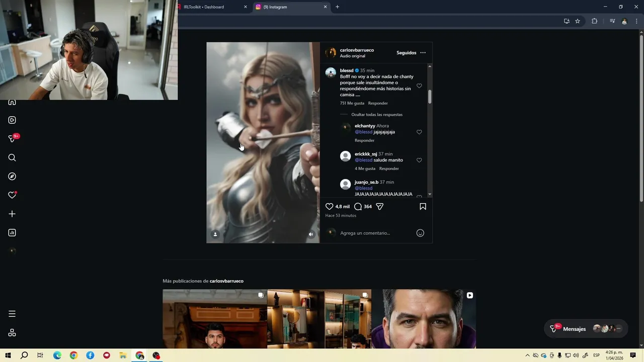The height and width of the screenshot is (362, 644).
Task: Like blessd's comment with the small heart
Action: [x=419, y=86]
